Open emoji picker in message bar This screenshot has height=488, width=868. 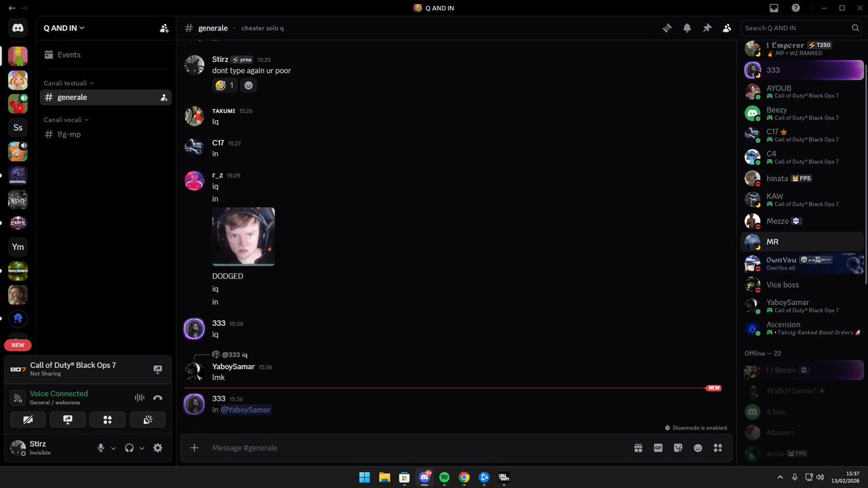click(698, 448)
